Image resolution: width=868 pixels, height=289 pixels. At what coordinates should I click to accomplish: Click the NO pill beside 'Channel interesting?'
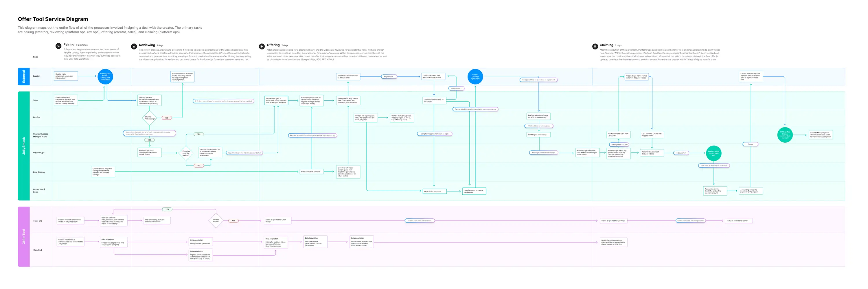pos(166,118)
